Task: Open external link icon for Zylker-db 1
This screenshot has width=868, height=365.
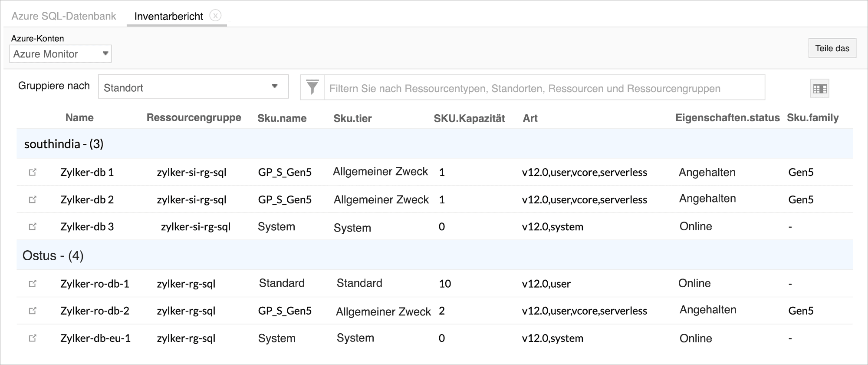Action: tap(33, 172)
